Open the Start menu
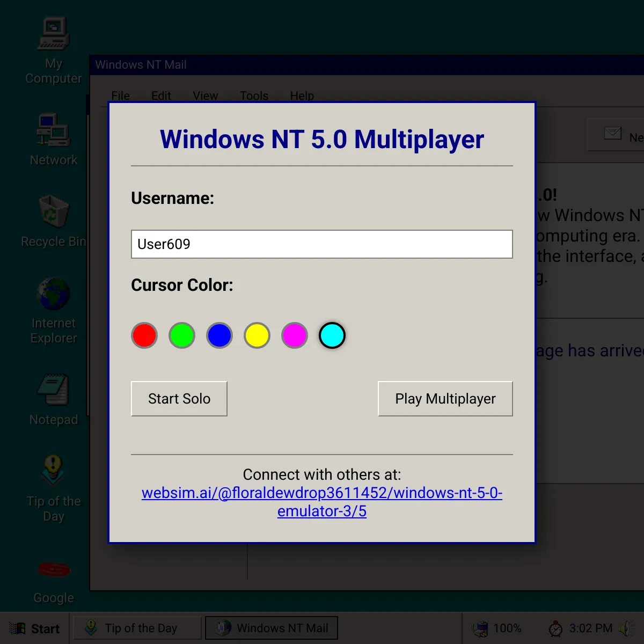 coord(35,628)
